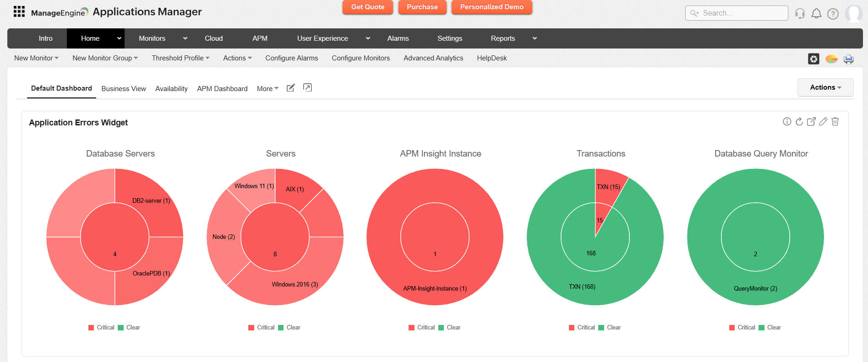
Task: Click the TXN (15) red slice
Action: click(608, 187)
